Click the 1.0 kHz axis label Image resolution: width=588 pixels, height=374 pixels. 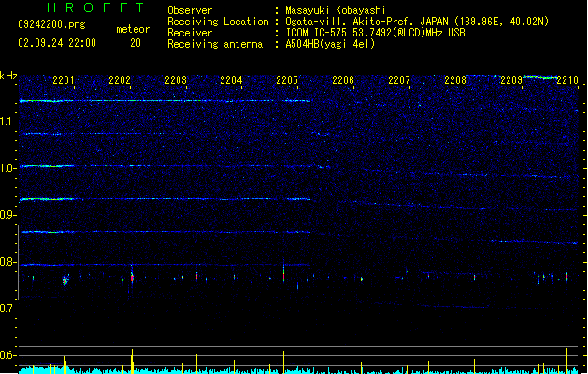[x=7, y=168]
